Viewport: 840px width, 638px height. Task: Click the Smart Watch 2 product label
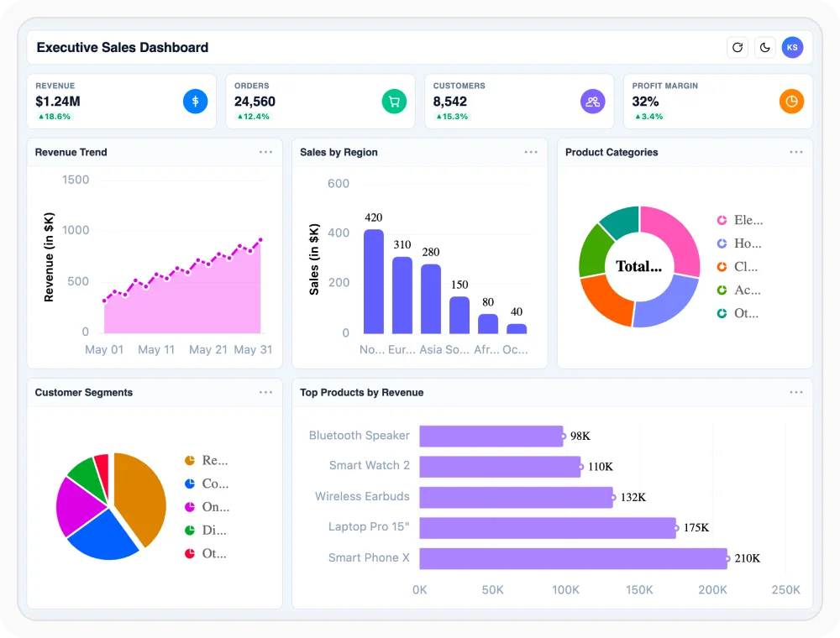point(370,465)
